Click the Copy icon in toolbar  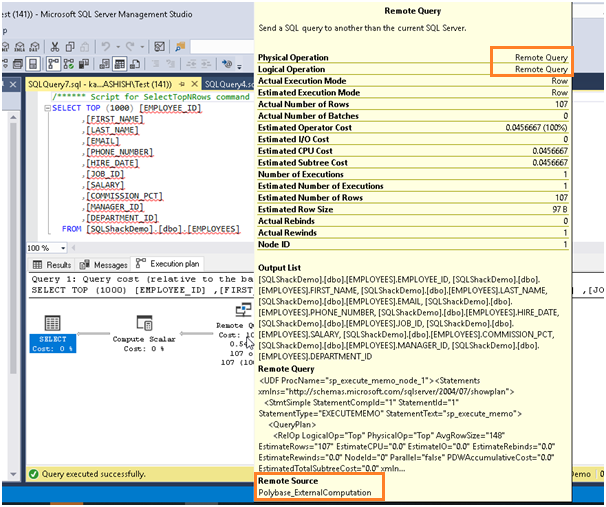click(70, 47)
